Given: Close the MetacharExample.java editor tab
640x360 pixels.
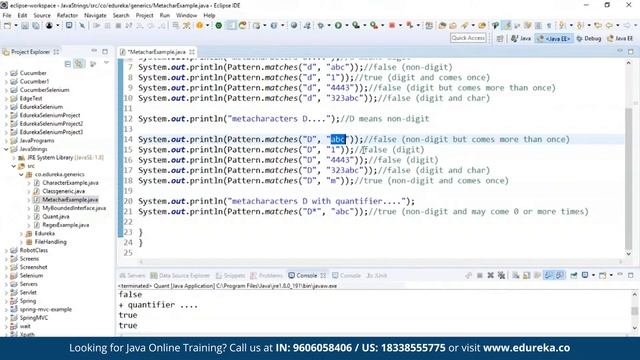Looking at the screenshot, I should [x=192, y=52].
